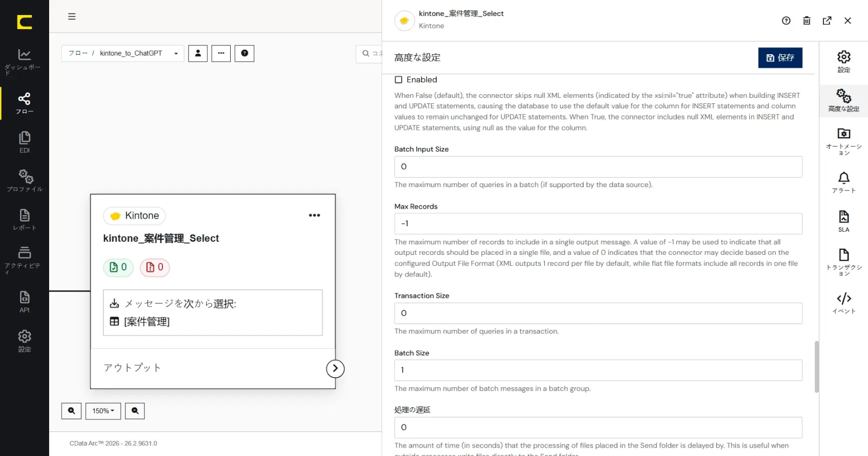Screen dimensions: 868x456
Task: Switch to the SLA tab
Action: tap(844, 221)
